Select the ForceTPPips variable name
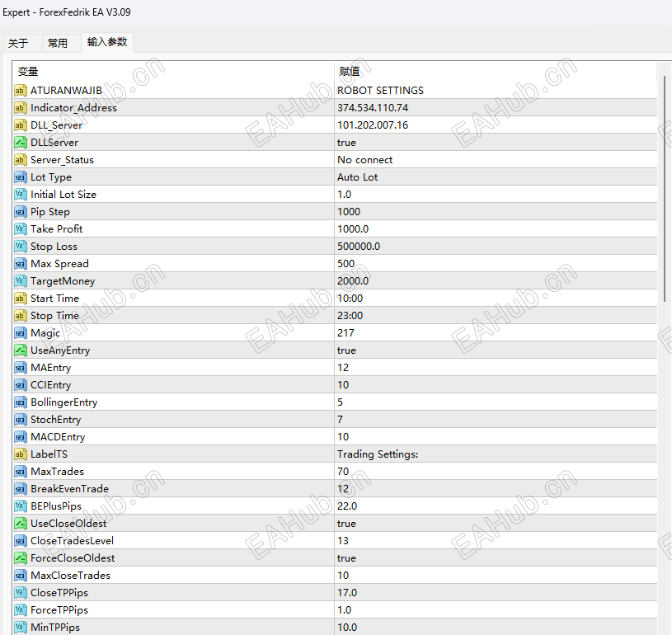Image resolution: width=672 pixels, height=635 pixels. [59, 610]
